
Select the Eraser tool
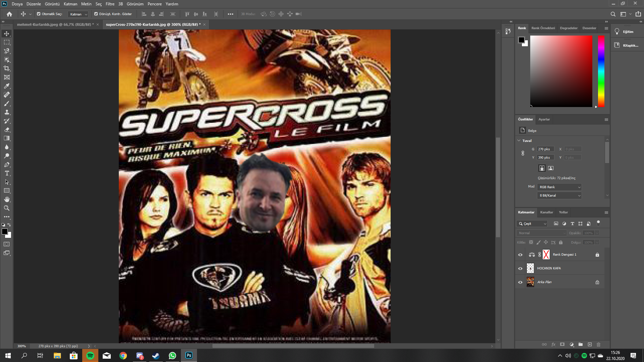(x=7, y=130)
